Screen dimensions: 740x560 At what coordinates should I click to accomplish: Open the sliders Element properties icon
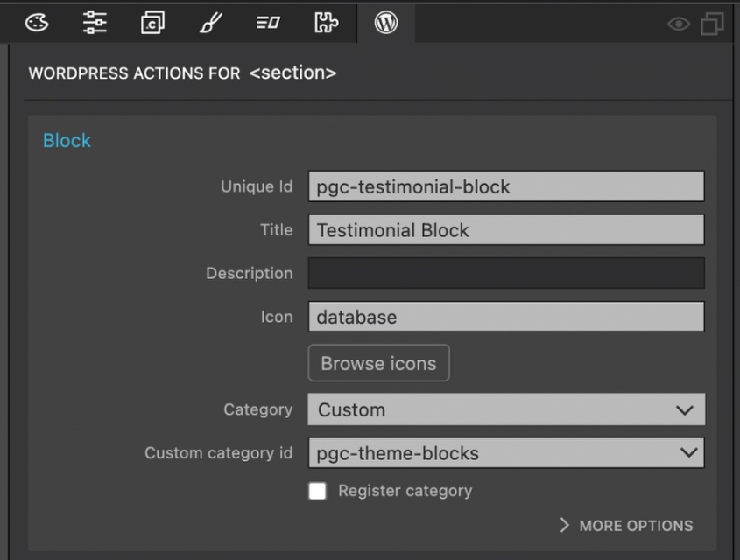[95, 23]
